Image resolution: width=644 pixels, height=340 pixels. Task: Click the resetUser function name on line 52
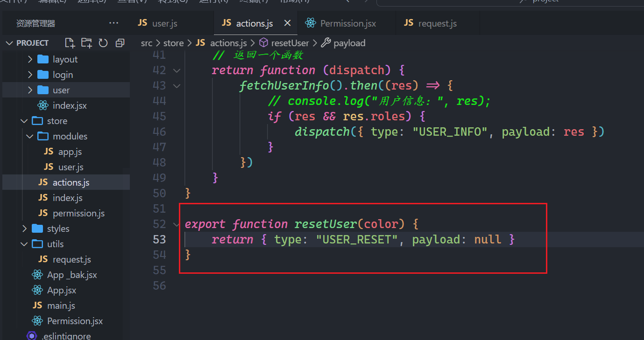tap(326, 224)
